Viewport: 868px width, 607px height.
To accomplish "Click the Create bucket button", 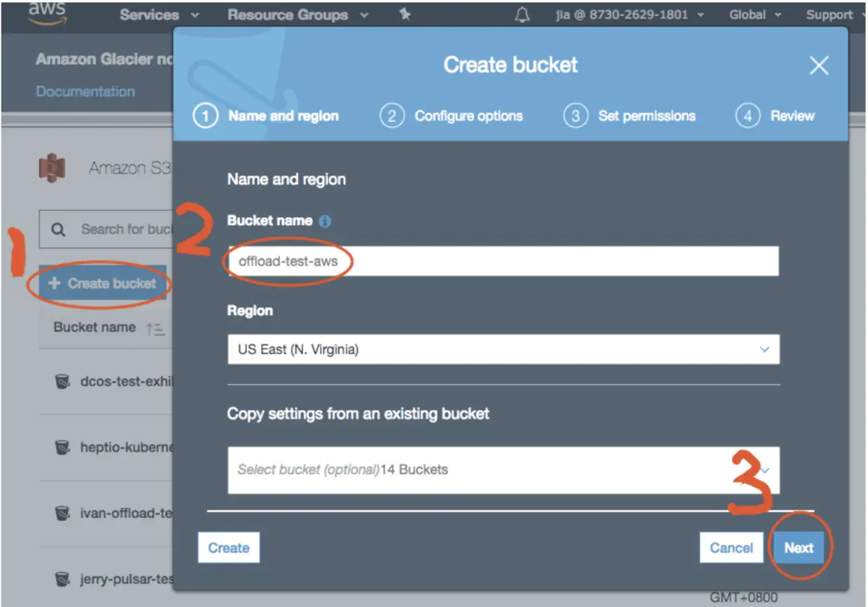I will point(102,284).
